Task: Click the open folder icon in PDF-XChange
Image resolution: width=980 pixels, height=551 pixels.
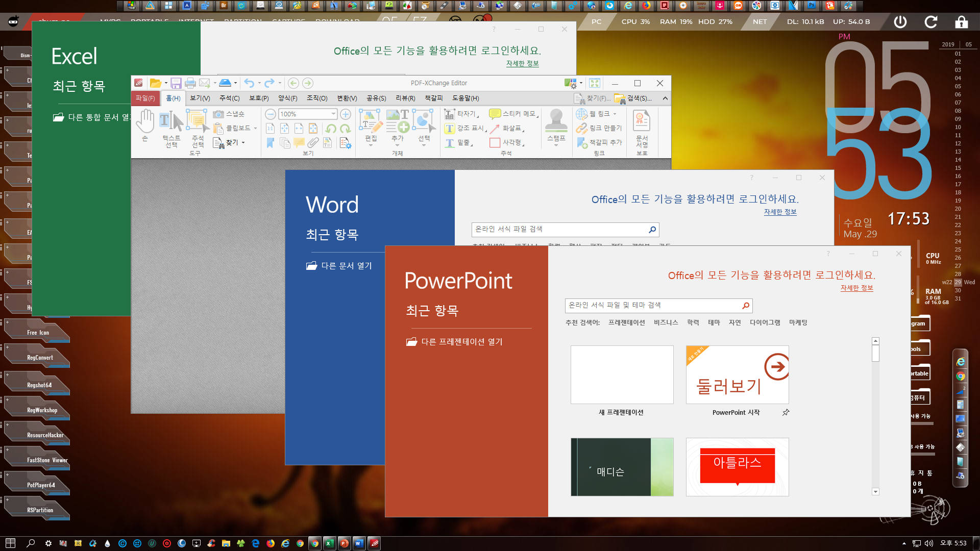Action: point(155,83)
